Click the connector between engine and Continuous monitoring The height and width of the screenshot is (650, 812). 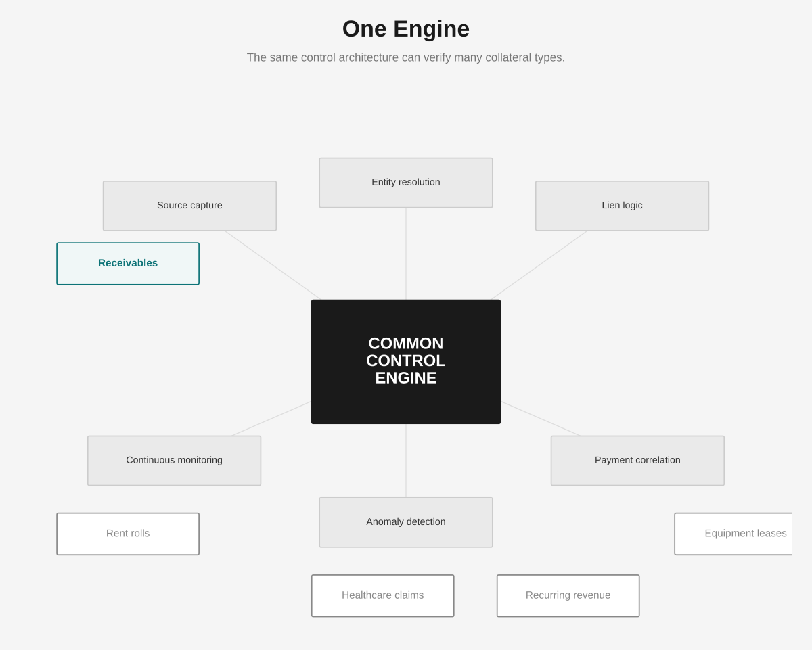coord(272,419)
